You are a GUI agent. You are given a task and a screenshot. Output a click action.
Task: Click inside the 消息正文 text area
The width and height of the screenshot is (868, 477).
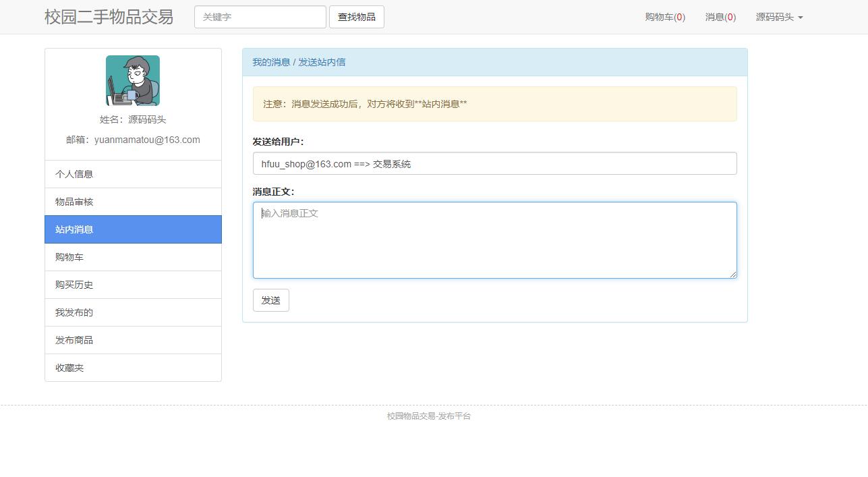pos(494,240)
